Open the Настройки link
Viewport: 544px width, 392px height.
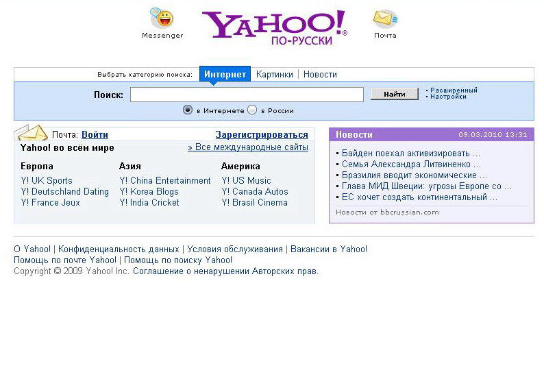point(448,97)
